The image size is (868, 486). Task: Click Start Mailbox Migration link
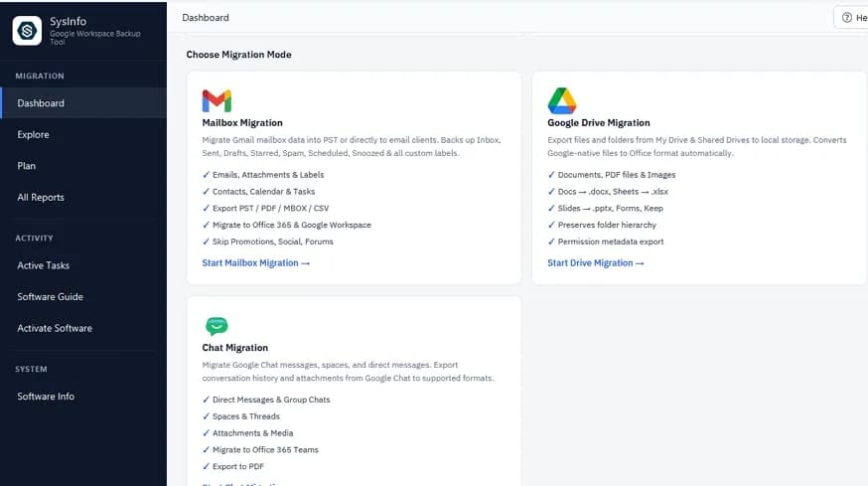click(256, 262)
